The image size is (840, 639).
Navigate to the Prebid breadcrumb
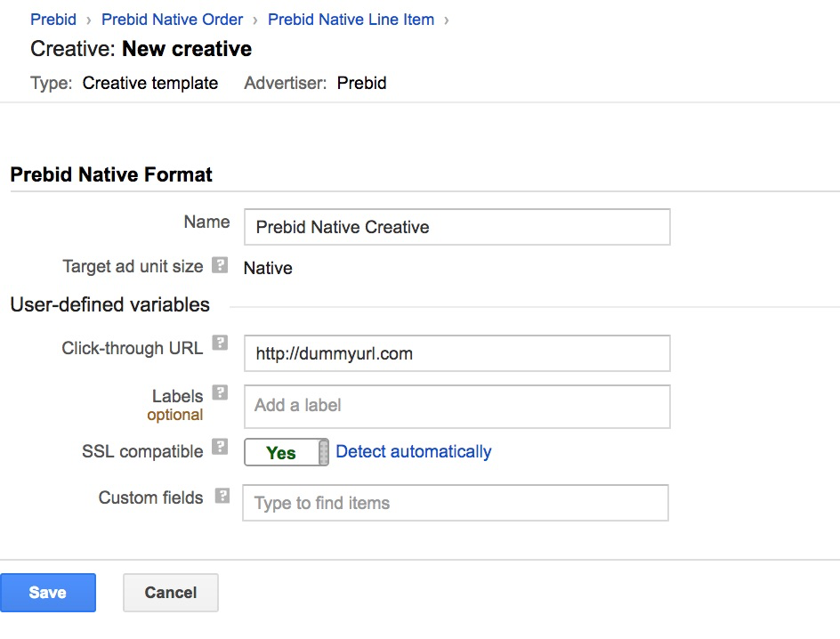(52, 19)
